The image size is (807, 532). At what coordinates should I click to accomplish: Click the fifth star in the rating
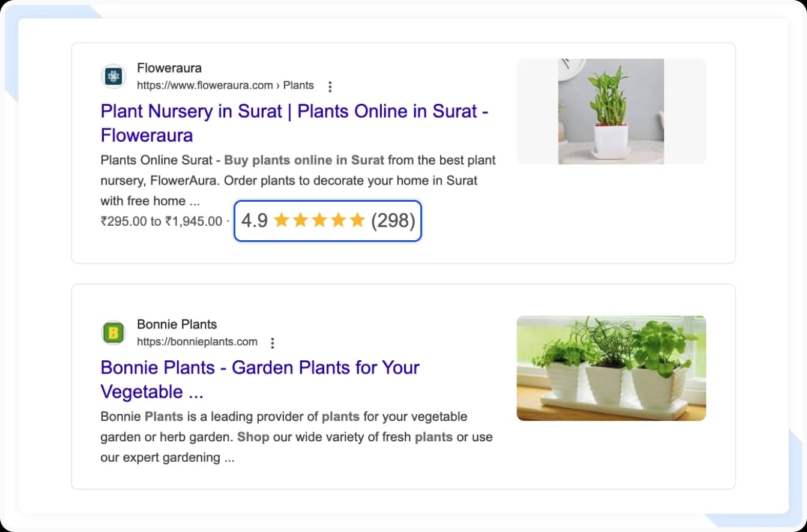(x=360, y=220)
